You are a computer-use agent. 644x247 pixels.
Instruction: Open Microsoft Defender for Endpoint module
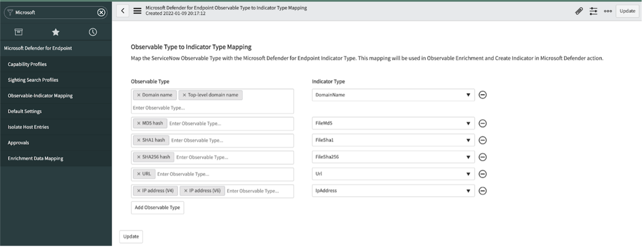(x=56, y=48)
